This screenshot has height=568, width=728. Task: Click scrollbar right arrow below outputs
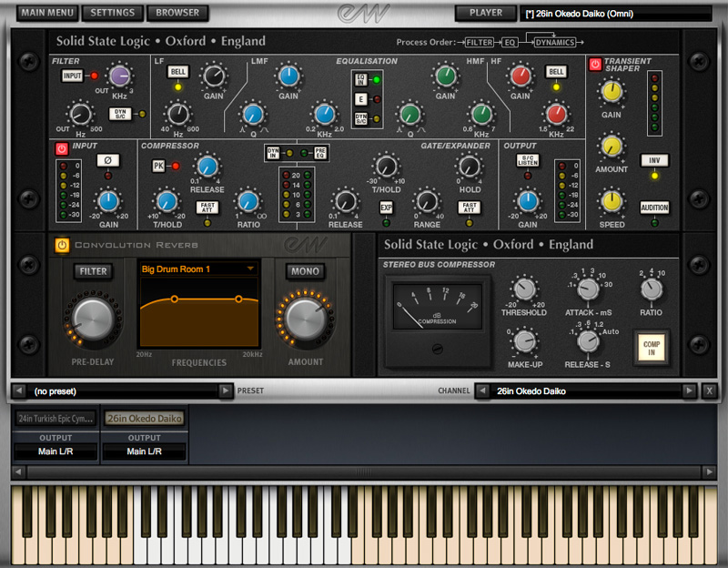pyautogui.click(x=710, y=472)
